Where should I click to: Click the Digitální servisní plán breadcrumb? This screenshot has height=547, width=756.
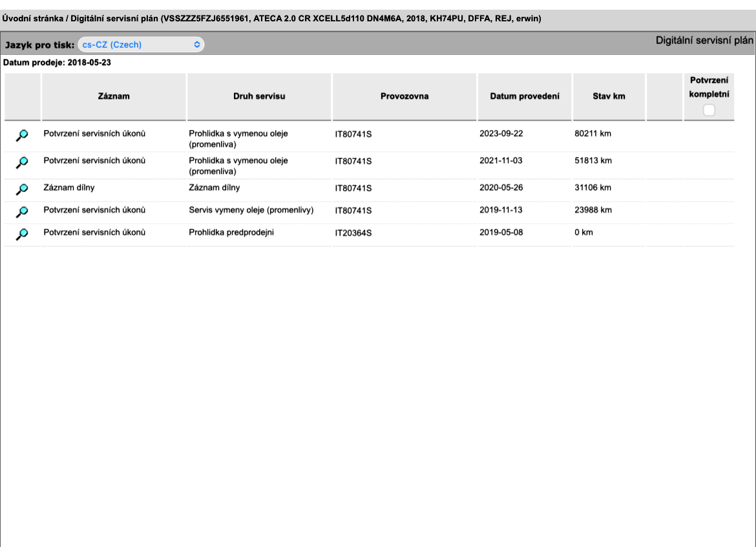pyautogui.click(x=114, y=18)
